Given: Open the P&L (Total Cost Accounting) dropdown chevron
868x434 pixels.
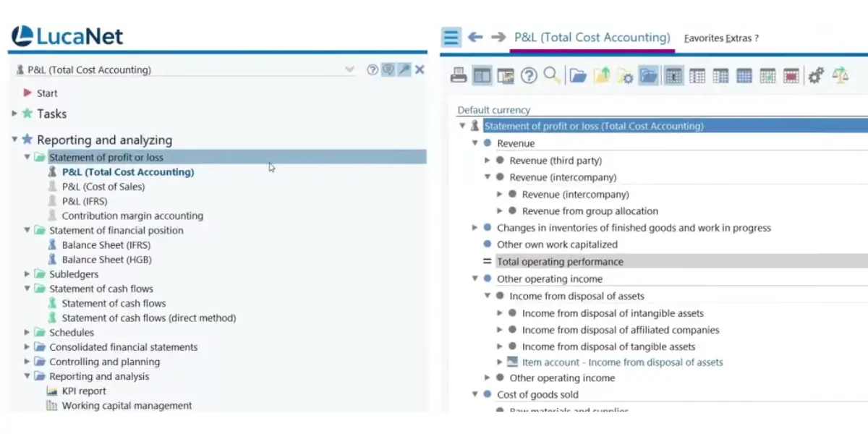Looking at the screenshot, I should tap(350, 69).
